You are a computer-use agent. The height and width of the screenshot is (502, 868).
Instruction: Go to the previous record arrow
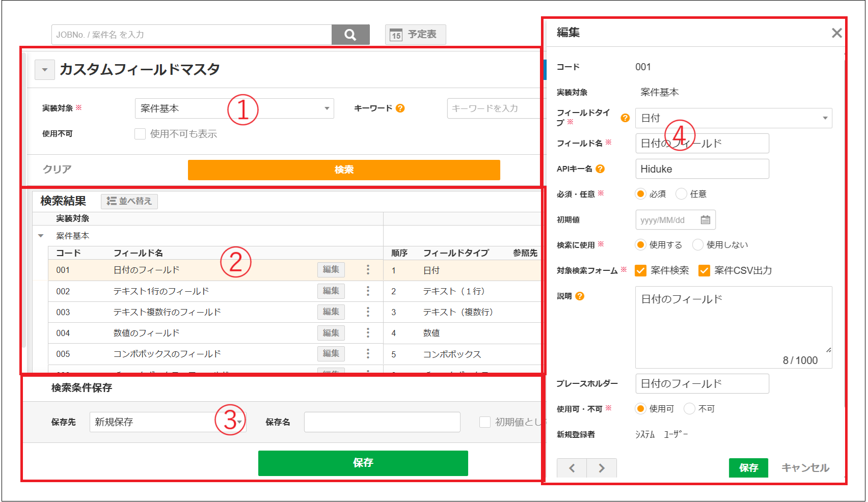click(572, 468)
